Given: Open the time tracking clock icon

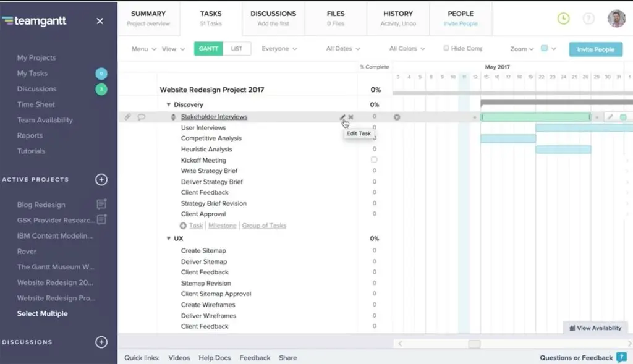Looking at the screenshot, I should point(564,19).
